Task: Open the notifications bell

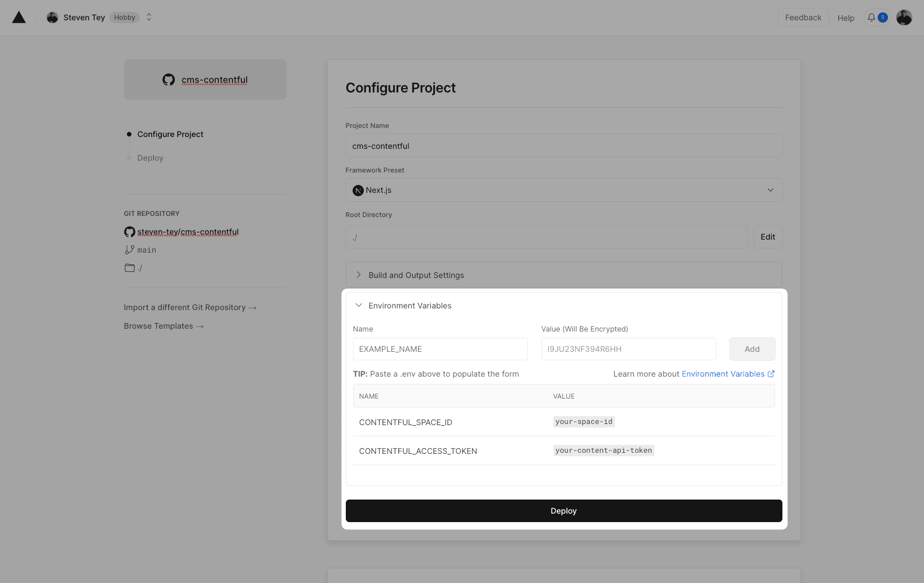Action: [872, 17]
